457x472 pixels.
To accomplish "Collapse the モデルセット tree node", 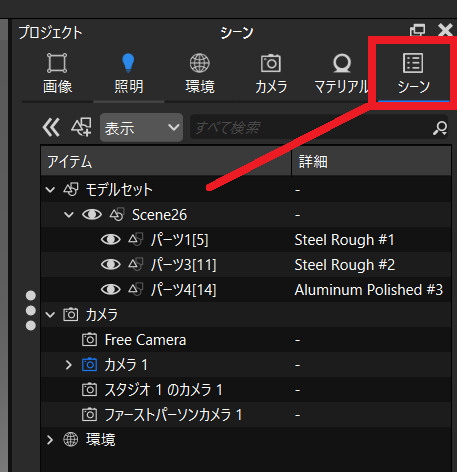I will pos(50,190).
